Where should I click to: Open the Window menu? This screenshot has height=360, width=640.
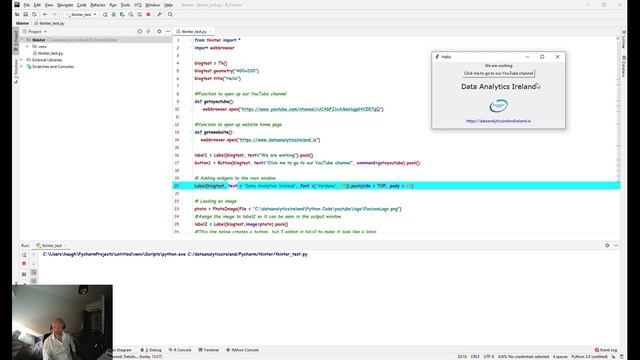pos(153,5)
